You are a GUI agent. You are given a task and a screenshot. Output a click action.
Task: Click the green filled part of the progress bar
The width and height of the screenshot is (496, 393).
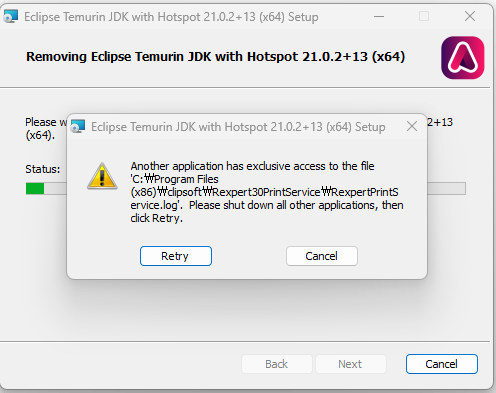click(x=35, y=189)
